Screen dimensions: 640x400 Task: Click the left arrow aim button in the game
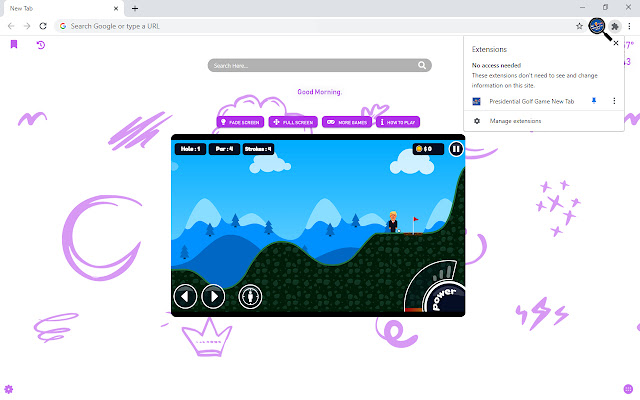[x=185, y=296]
